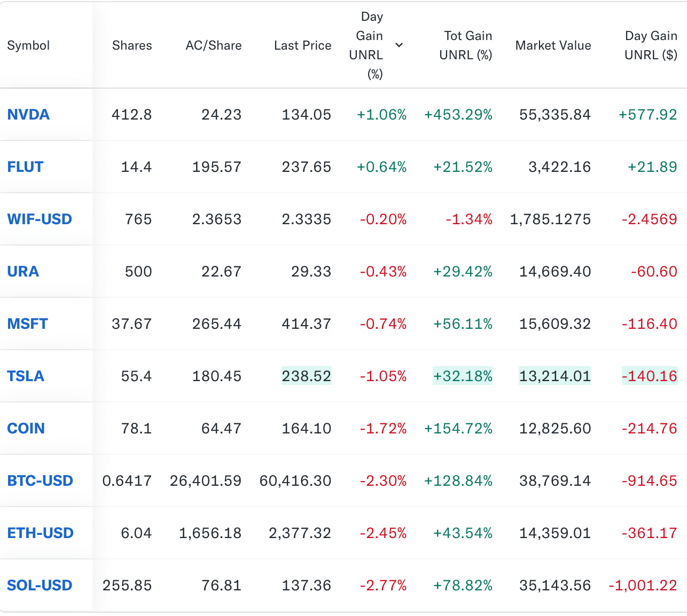Select highlighted TSLA total gain +32.18%
The width and height of the screenshot is (687, 616).
click(x=463, y=376)
